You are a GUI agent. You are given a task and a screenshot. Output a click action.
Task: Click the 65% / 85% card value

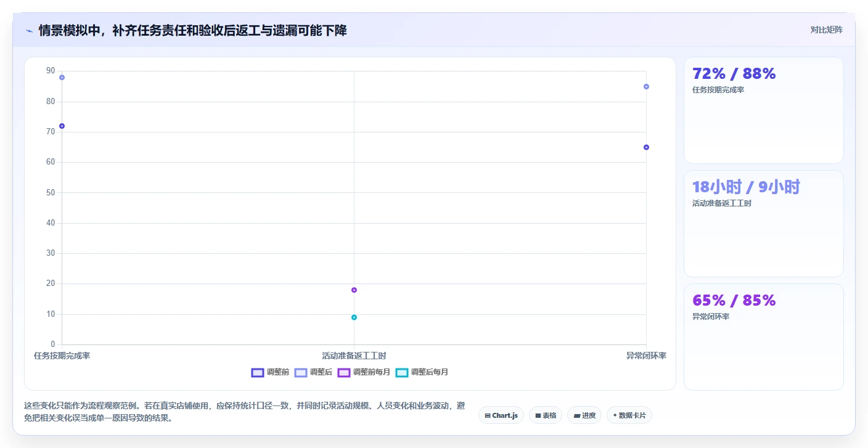click(734, 300)
